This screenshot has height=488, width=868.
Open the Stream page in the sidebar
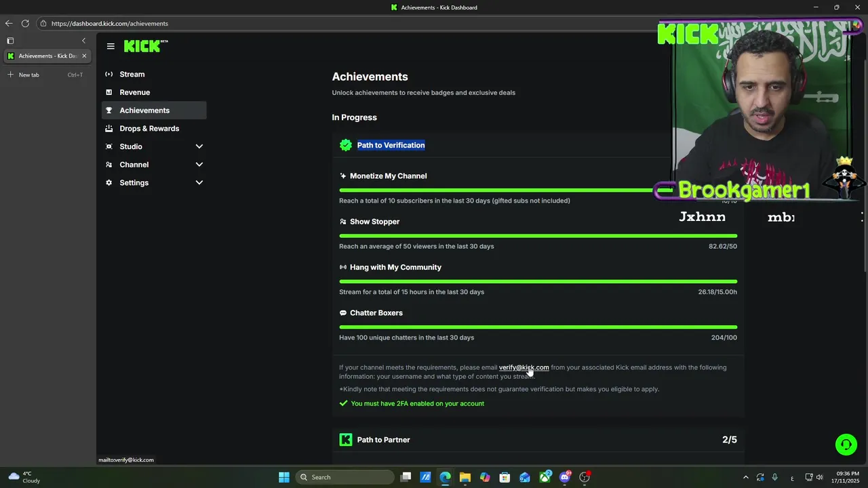(x=132, y=75)
